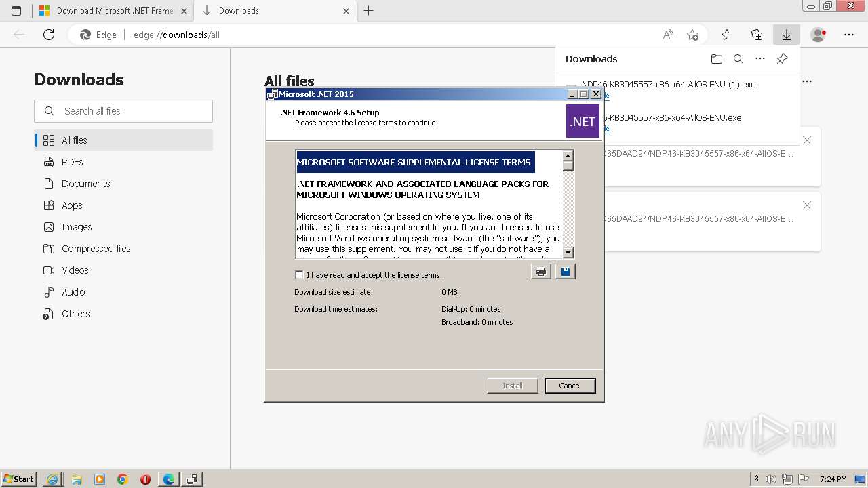The height and width of the screenshot is (488, 868).
Task: Open more options in Downloads flyout
Action: (x=760, y=59)
